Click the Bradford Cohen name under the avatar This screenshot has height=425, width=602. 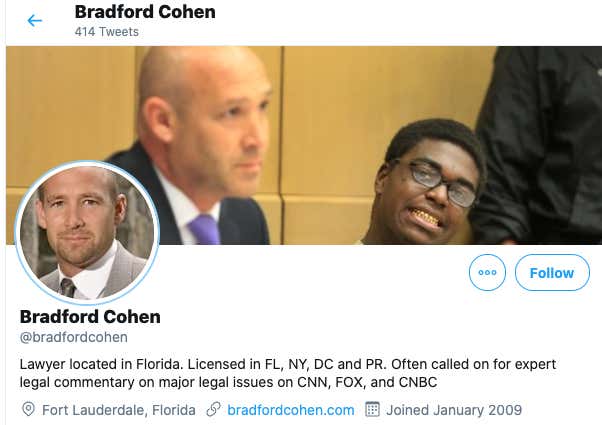pos(90,317)
